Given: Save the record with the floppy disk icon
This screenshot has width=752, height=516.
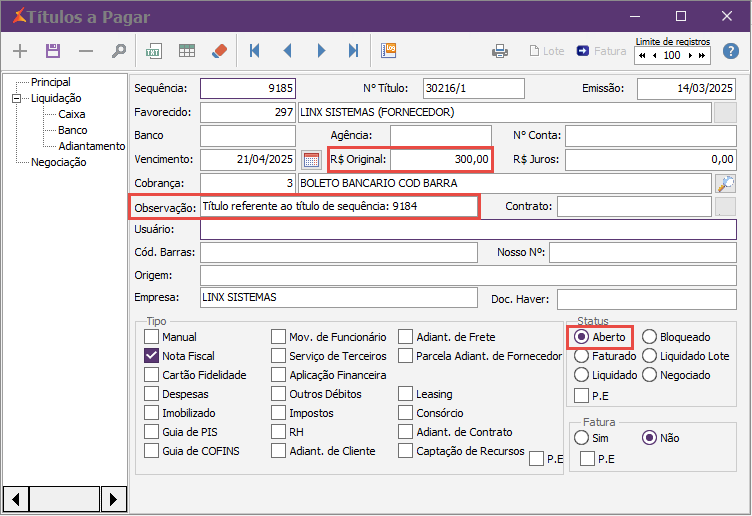Looking at the screenshot, I should coord(53,51).
